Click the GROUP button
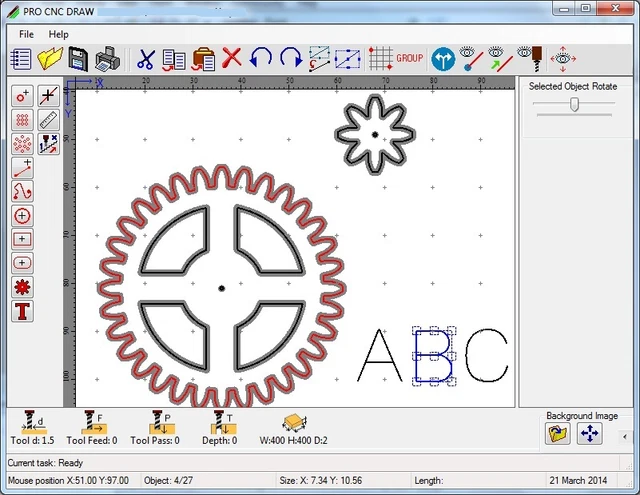 [x=410, y=58]
